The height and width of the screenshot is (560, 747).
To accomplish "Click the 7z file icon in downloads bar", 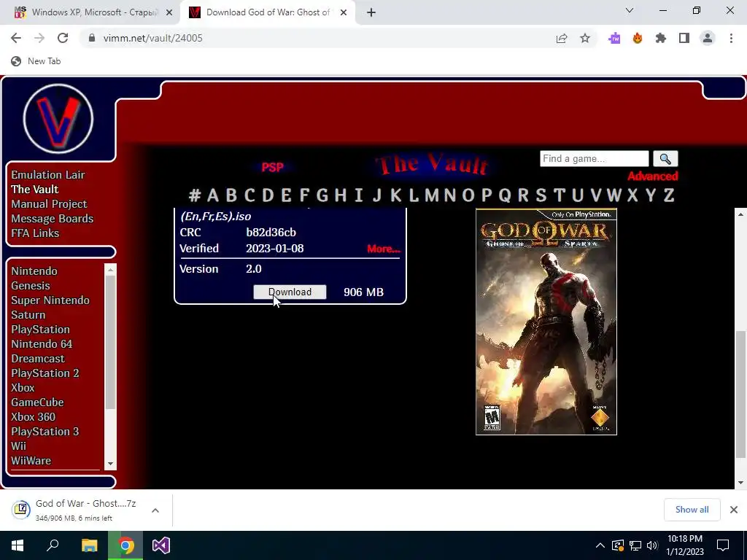I will click(x=21, y=510).
